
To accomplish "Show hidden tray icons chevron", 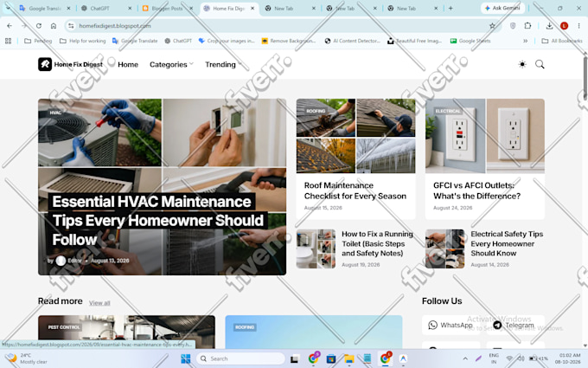I will tap(465, 358).
